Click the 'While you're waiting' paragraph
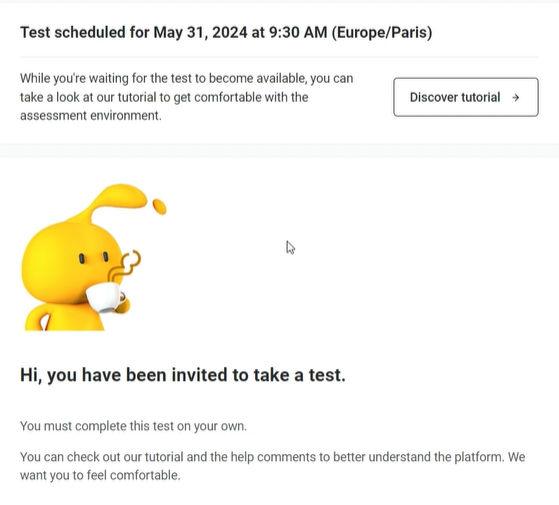The width and height of the screenshot is (559, 505). (x=186, y=97)
